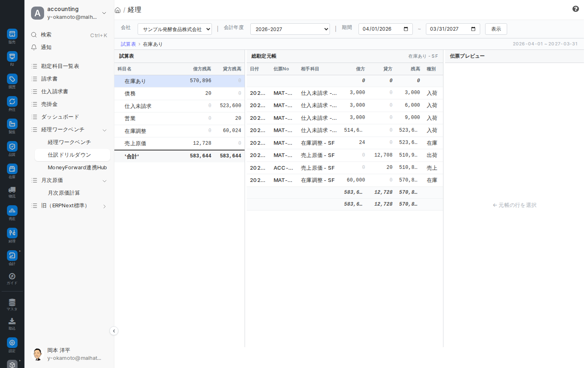Select the 債務 trial balance row
The height and width of the screenshot is (368, 588).
pyautogui.click(x=179, y=94)
